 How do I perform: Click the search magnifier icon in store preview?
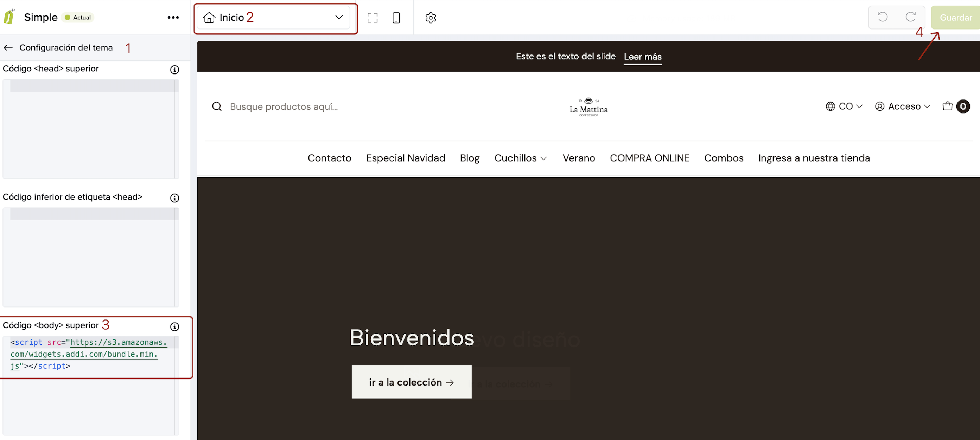tap(217, 106)
